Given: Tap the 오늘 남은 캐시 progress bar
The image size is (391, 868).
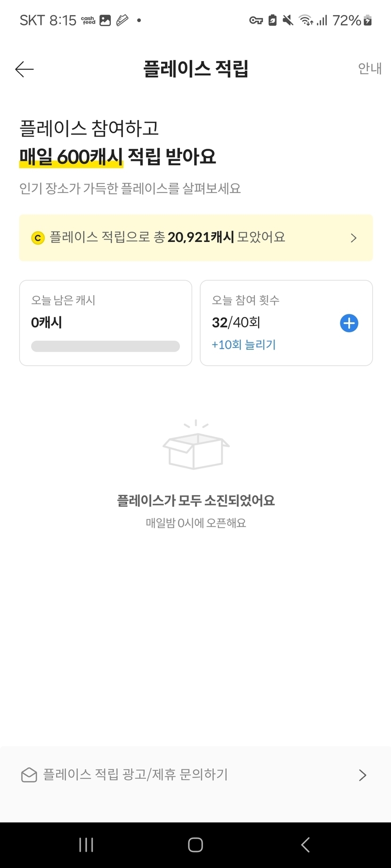Looking at the screenshot, I should click(x=106, y=346).
